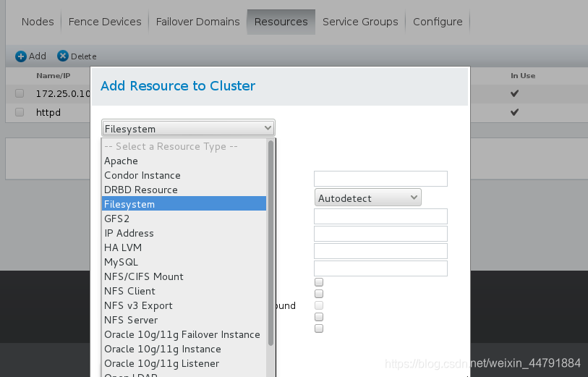Pick MySQL from the dropdown list
This screenshot has width=588, height=377.
pos(184,262)
